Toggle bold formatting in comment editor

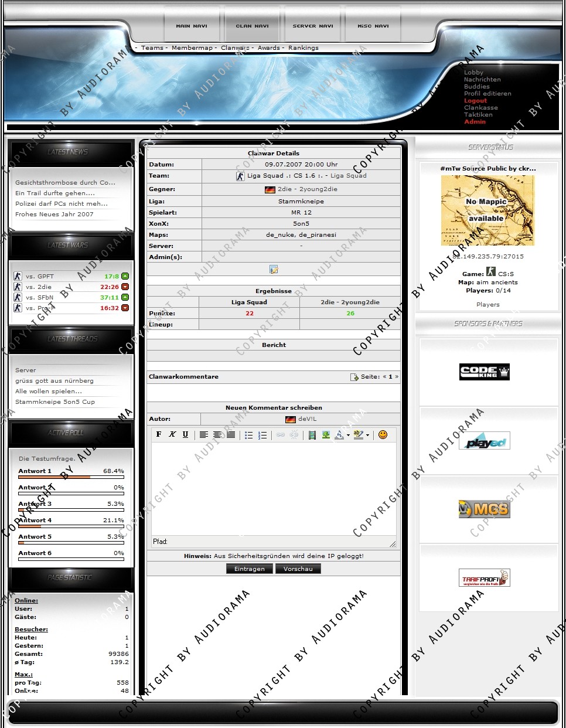pyautogui.click(x=159, y=434)
